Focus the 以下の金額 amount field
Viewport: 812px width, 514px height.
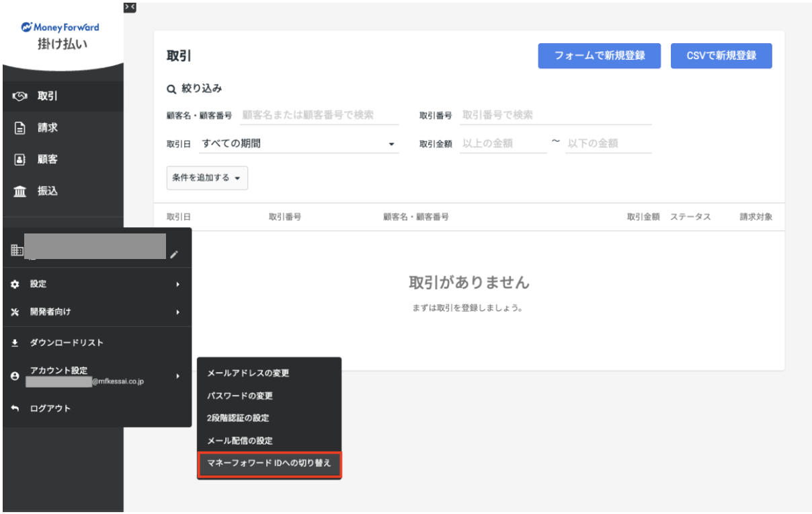pos(608,143)
